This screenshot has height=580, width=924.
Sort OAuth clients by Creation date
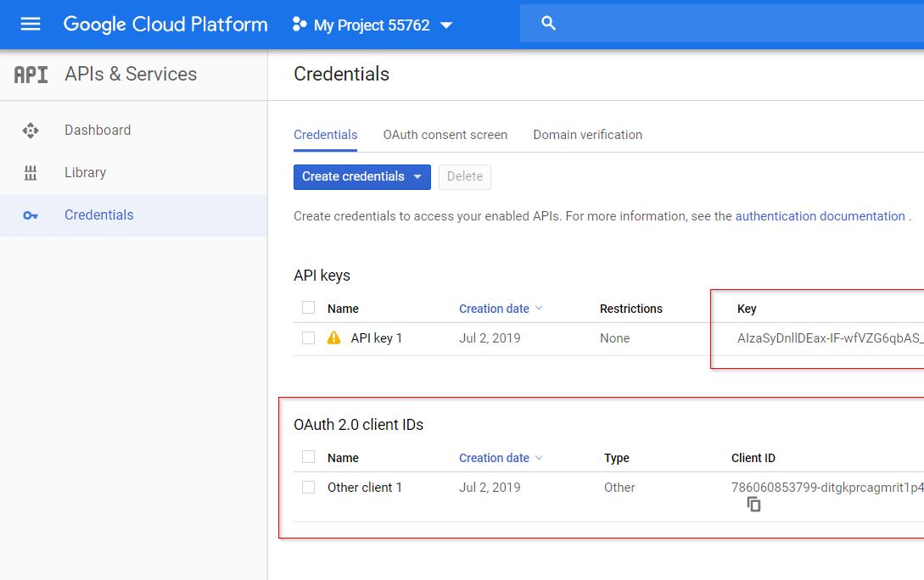click(x=501, y=458)
